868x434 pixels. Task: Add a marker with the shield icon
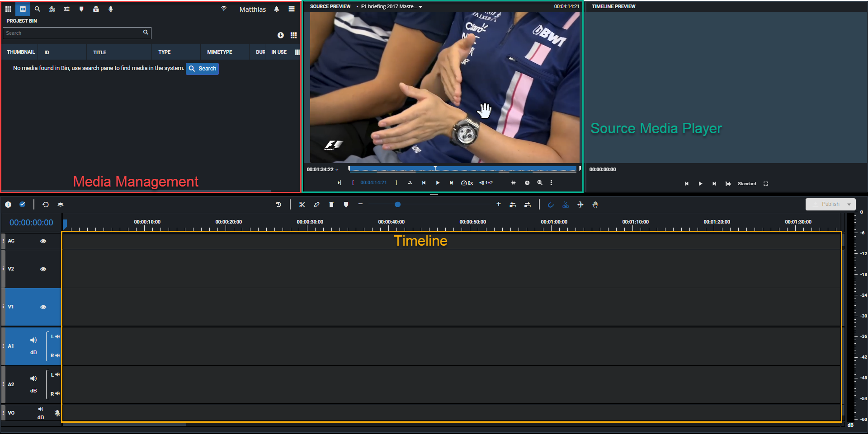click(x=346, y=205)
